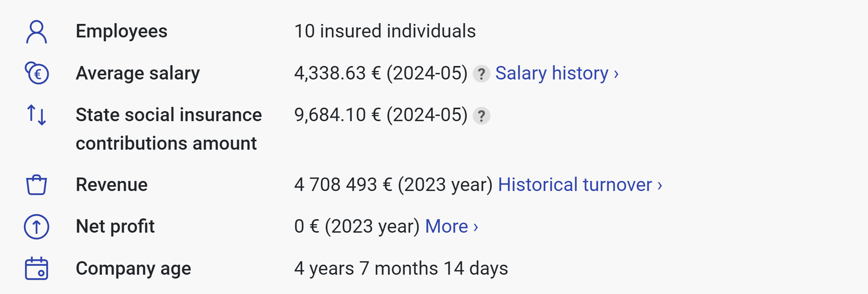Open the Historical turnover link
This screenshot has width=868, height=294.
click(580, 185)
